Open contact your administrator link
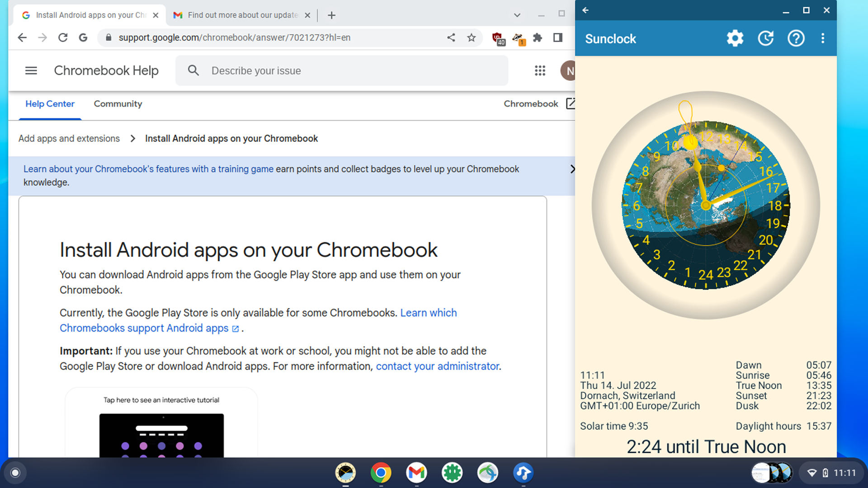Image resolution: width=868 pixels, height=488 pixels. click(x=438, y=366)
